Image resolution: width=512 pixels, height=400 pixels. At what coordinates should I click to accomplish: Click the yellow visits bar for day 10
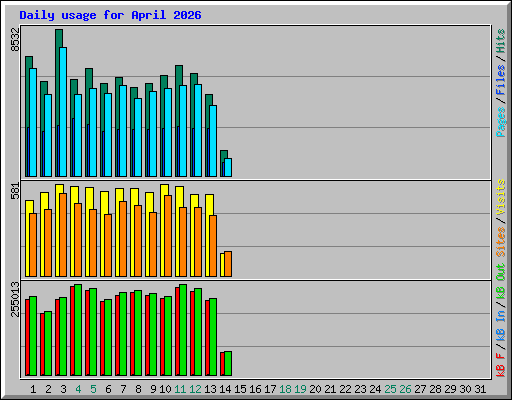164,190
